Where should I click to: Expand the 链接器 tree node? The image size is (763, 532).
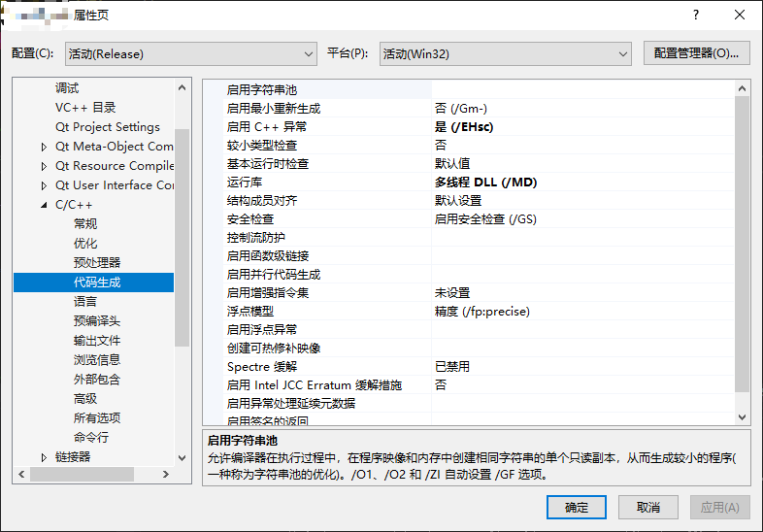tap(44, 457)
